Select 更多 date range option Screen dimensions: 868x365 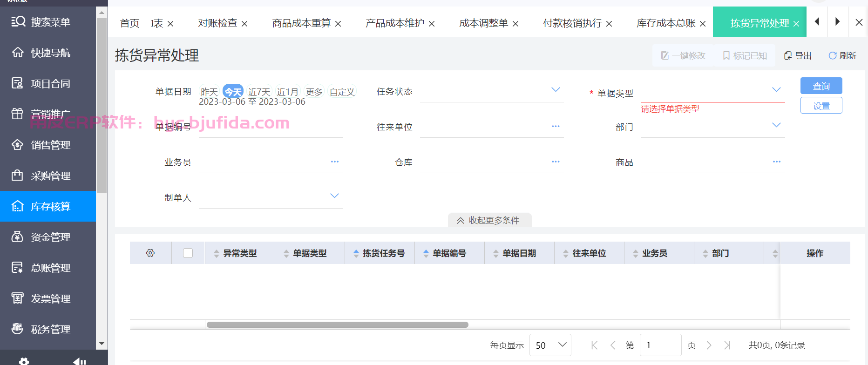(x=314, y=92)
